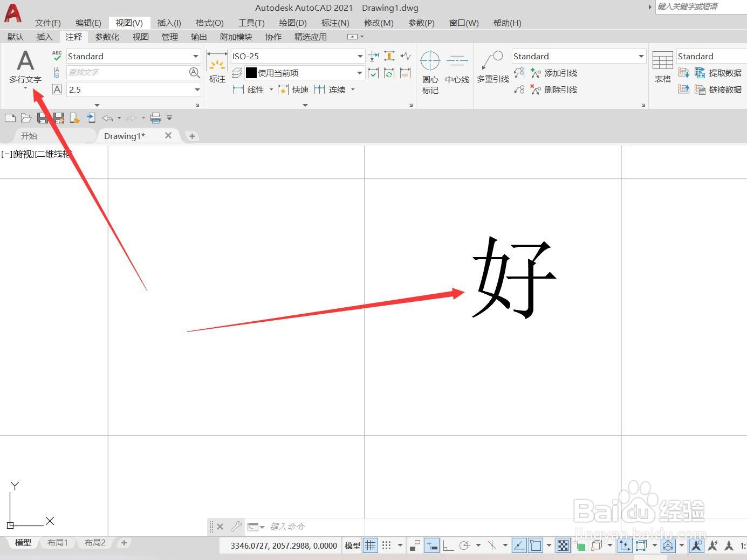Open the text style Standard dropdown
747x560 pixels.
coord(195,56)
